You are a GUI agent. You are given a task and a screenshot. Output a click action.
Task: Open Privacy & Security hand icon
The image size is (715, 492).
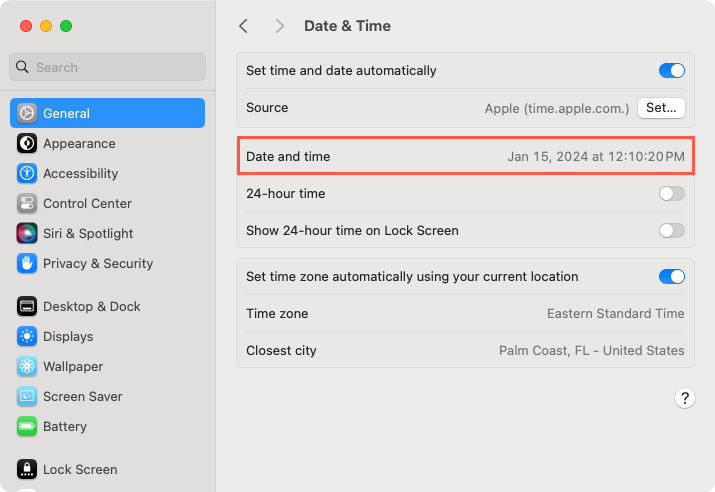[x=27, y=263]
